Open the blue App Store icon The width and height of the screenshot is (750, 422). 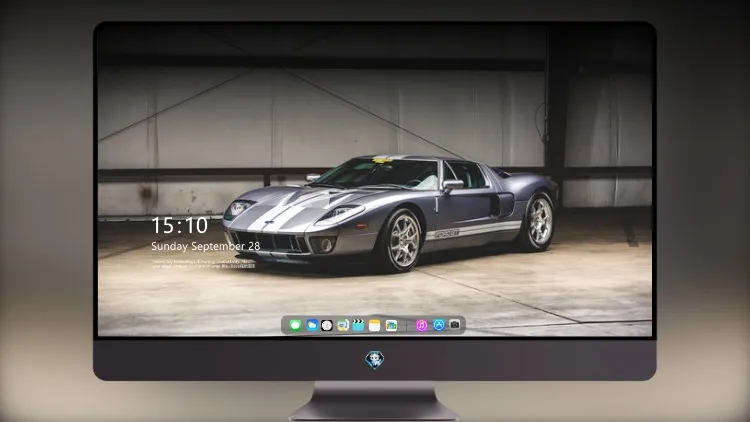point(439,325)
